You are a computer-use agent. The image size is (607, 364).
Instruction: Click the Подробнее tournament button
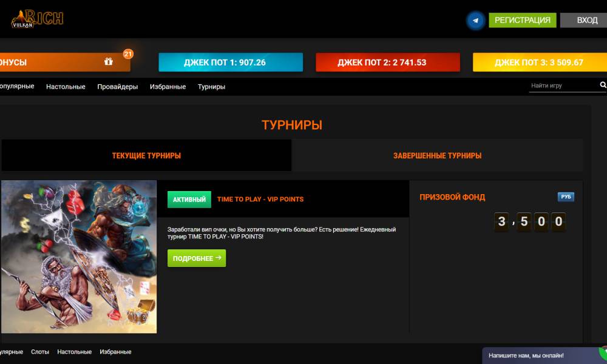point(197,258)
